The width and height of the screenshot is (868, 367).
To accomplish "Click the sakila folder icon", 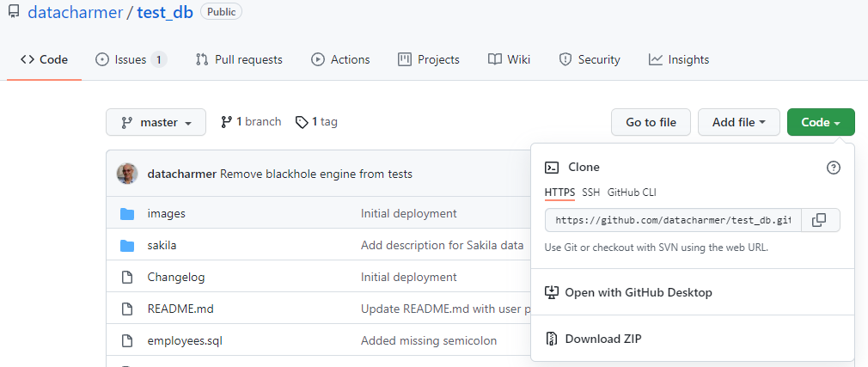I will (x=127, y=246).
